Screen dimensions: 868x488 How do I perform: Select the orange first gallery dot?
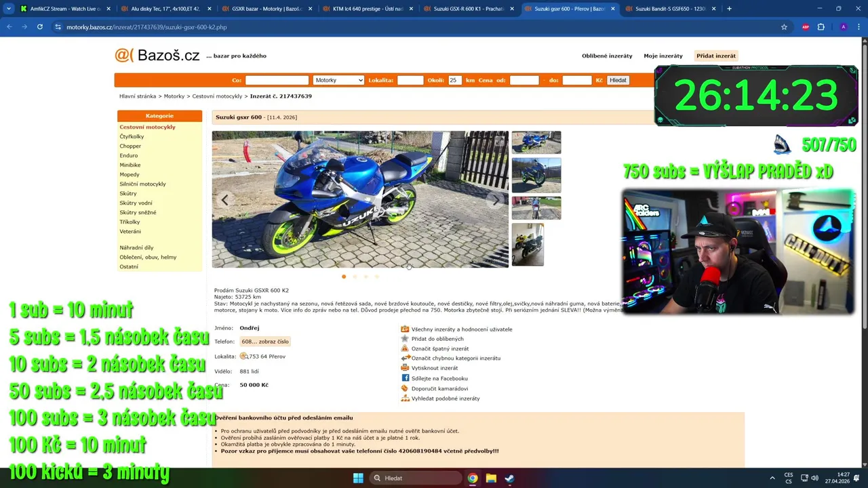pos(344,277)
